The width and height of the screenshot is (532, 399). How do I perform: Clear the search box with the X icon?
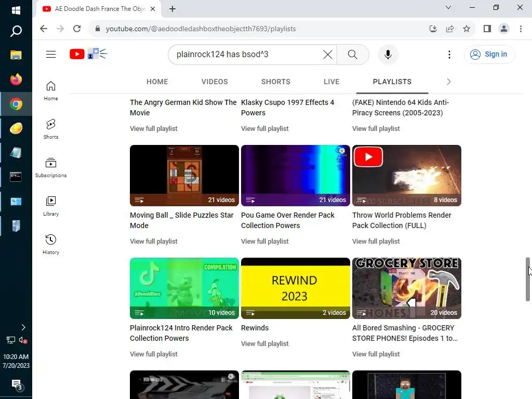328,54
